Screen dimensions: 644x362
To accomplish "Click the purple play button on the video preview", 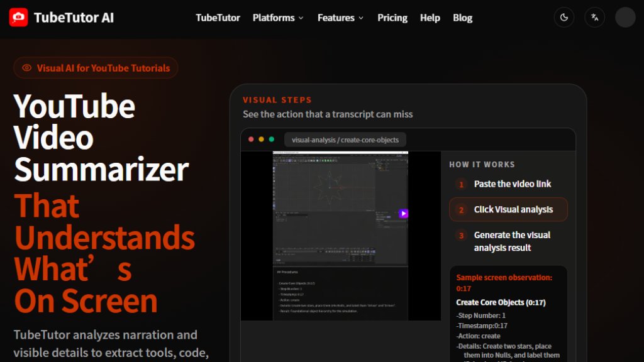I will click(x=403, y=214).
